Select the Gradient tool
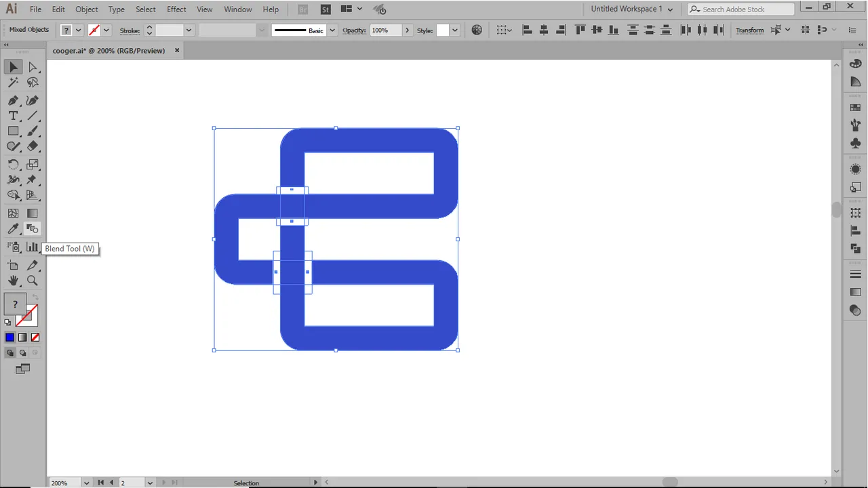 pyautogui.click(x=33, y=213)
